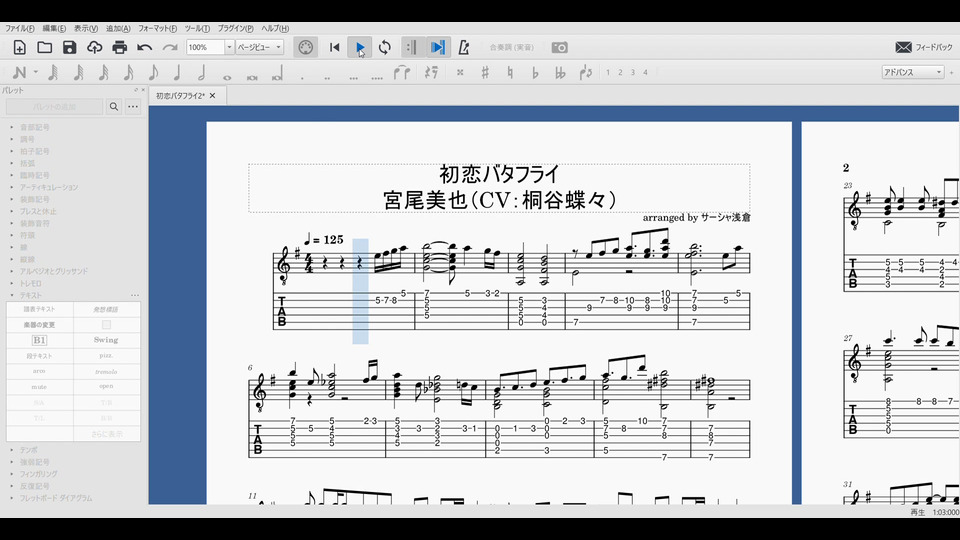The height and width of the screenshot is (540, 960).
Task: Upload score online via the cloud icon
Action: (94, 47)
